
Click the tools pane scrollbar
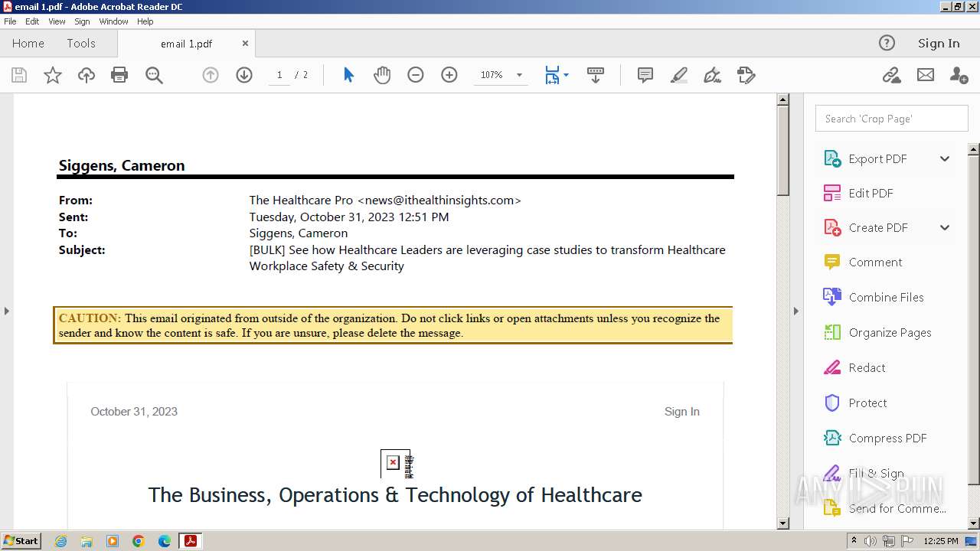974,319
